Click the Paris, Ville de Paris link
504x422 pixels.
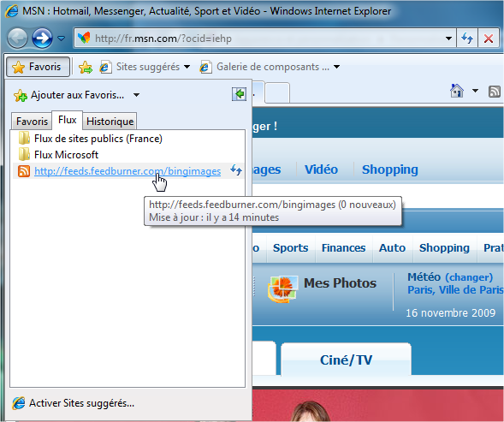point(455,290)
